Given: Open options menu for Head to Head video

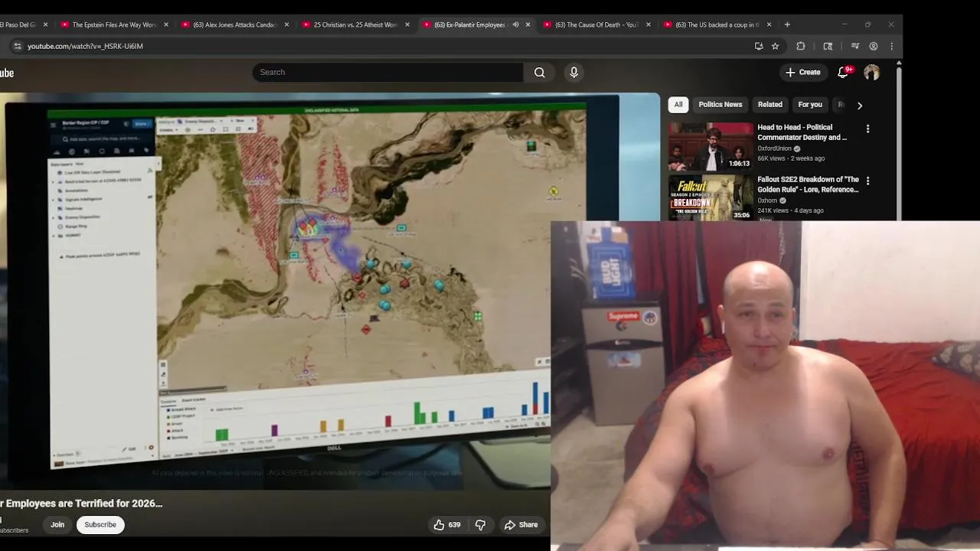Looking at the screenshot, I should click(867, 129).
